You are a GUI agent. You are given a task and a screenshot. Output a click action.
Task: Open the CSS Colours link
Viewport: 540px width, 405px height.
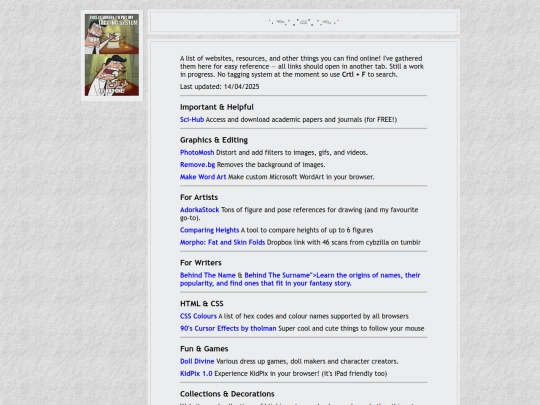tap(198, 316)
